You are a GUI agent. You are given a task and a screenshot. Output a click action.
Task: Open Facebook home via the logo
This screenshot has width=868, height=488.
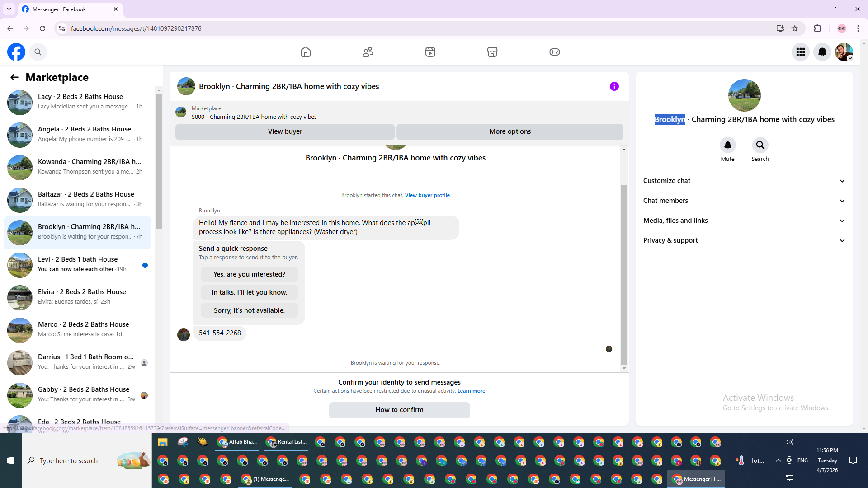pos(16,52)
